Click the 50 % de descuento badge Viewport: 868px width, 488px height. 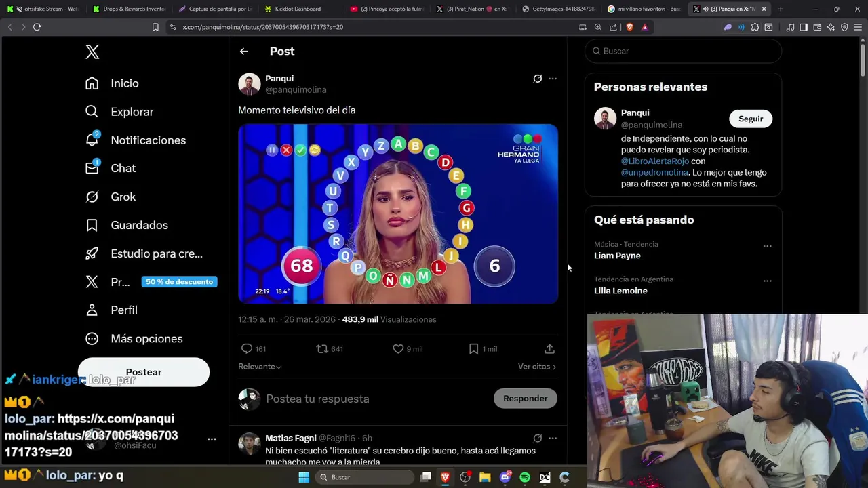pos(179,282)
